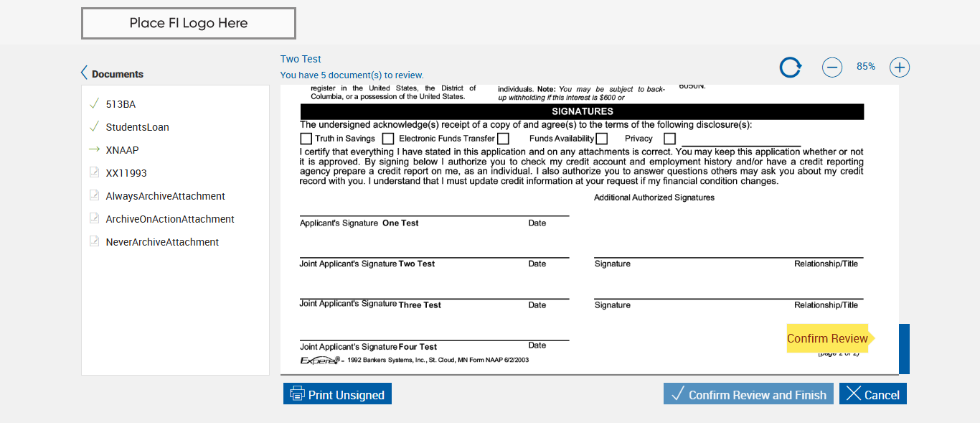Click the documents to review message
Image resolution: width=980 pixels, height=423 pixels.
[x=352, y=75]
